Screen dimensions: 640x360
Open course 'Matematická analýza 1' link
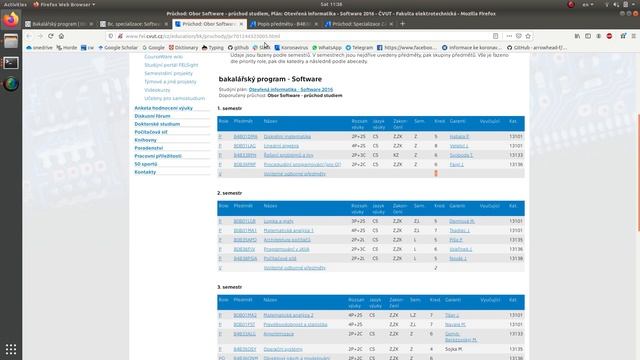(288, 231)
